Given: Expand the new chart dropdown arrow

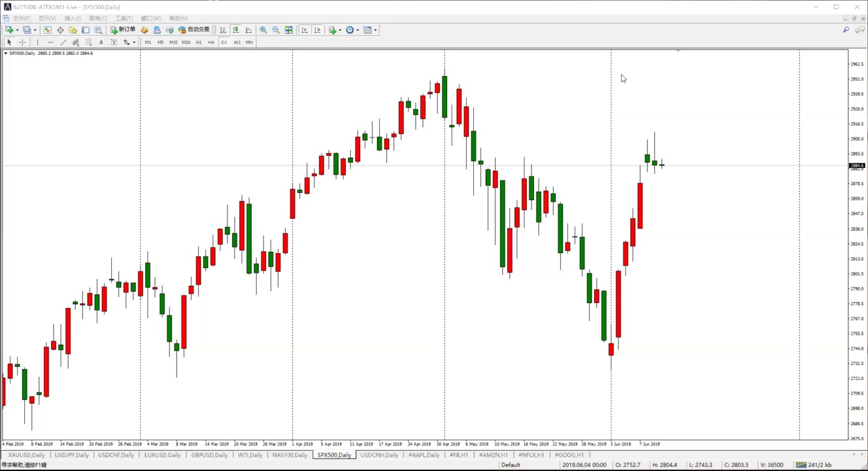Looking at the screenshot, I should (17, 30).
